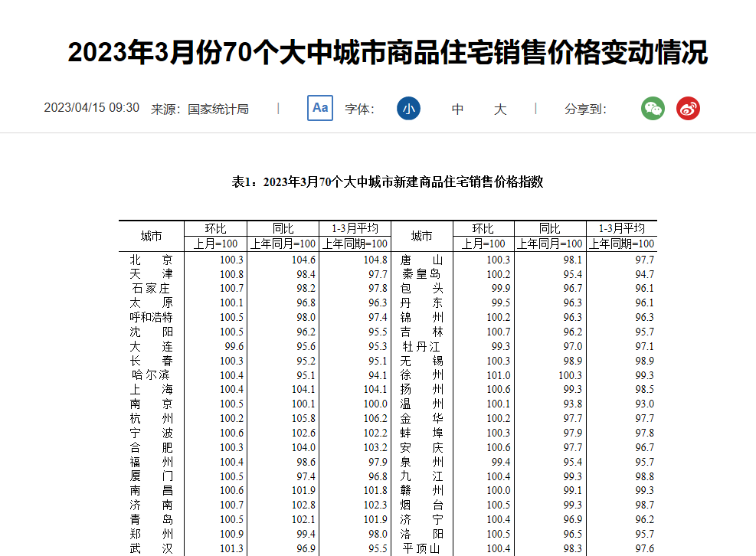
Task: Share the article to Weibo icon
Action: coord(688,109)
